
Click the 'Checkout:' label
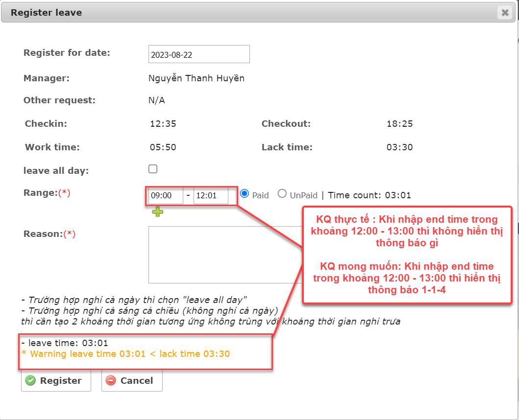coord(286,124)
